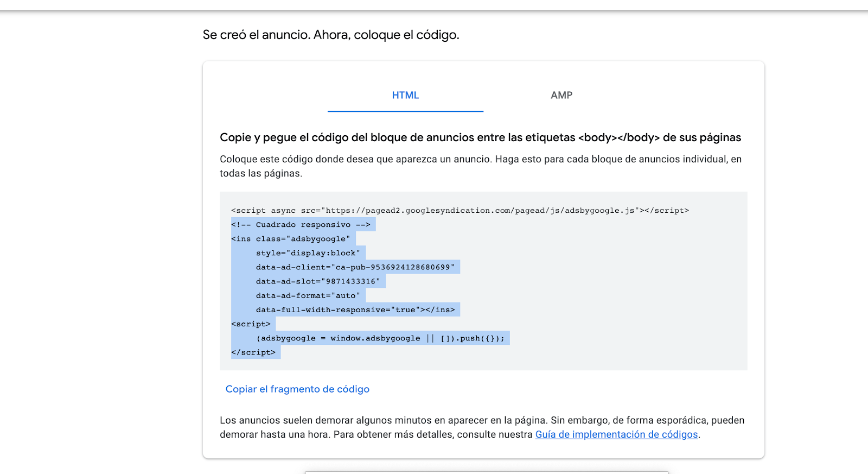Click the closing </script> tag line
This screenshot has height=474, width=868.
[x=253, y=352]
